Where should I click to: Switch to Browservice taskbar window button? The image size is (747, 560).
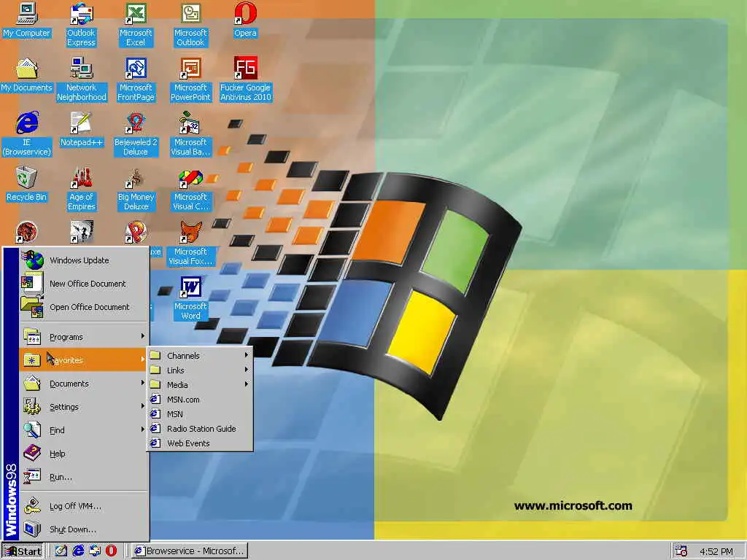point(190,551)
